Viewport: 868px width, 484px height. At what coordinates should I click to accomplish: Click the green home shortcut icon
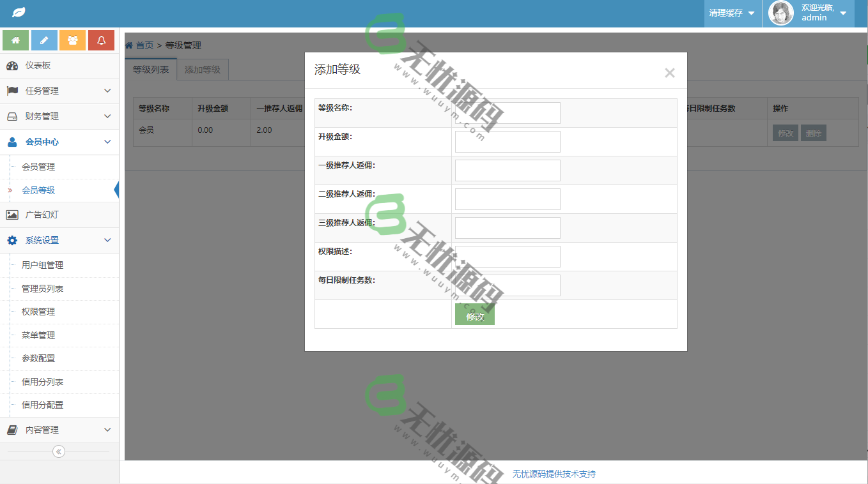(15, 40)
